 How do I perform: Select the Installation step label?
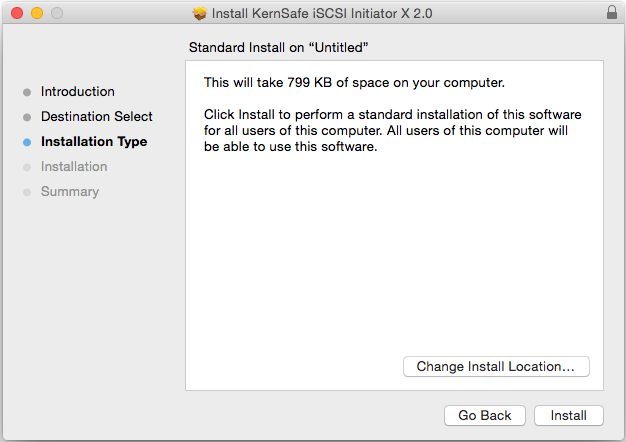(x=74, y=166)
